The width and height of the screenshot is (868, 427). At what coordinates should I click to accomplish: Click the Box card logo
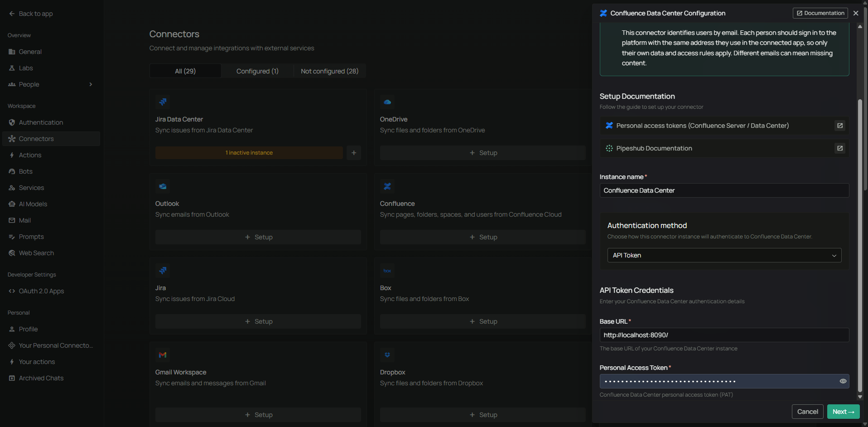(387, 271)
